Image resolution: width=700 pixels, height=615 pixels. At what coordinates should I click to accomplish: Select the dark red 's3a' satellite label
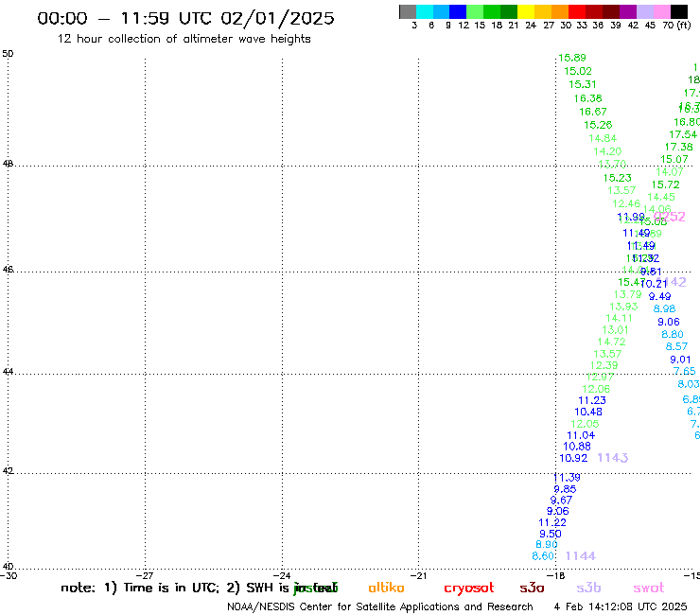(x=532, y=588)
